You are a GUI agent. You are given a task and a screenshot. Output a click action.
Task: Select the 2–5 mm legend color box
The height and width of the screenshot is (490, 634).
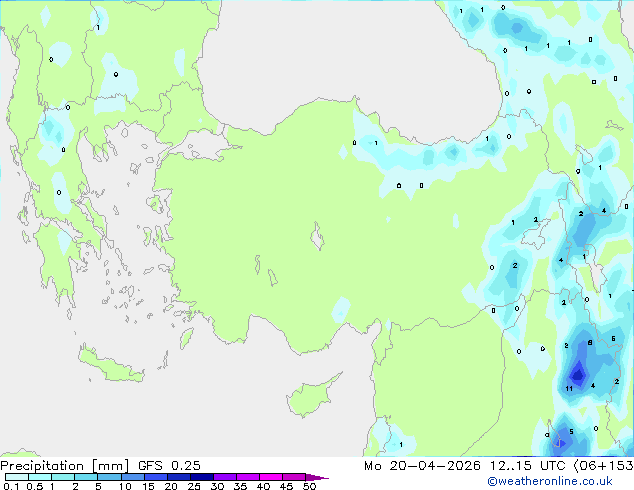pos(86,477)
